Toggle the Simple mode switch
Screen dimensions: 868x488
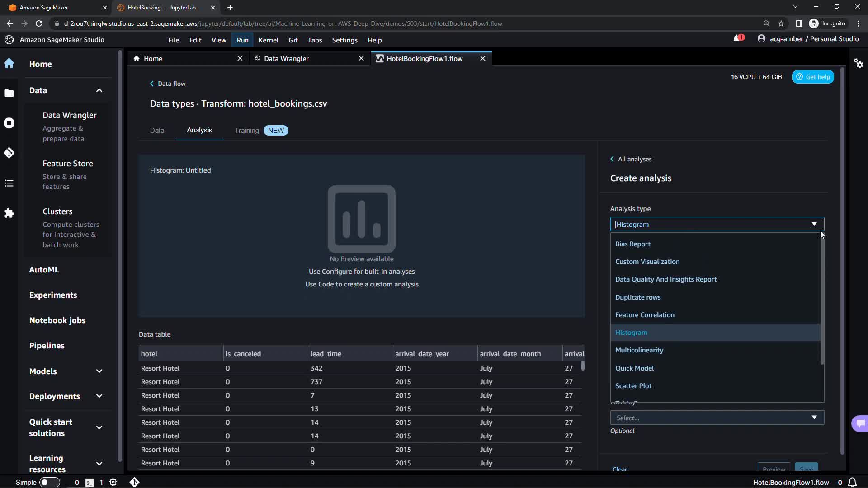click(49, 482)
